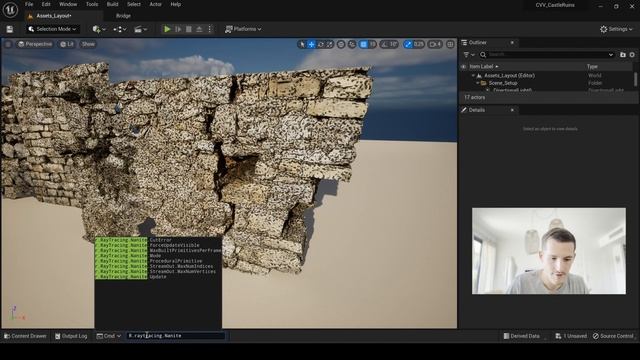The height and width of the screenshot is (360, 640).
Task: Toggle the world/local coordinate space icon
Action: pos(341,44)
